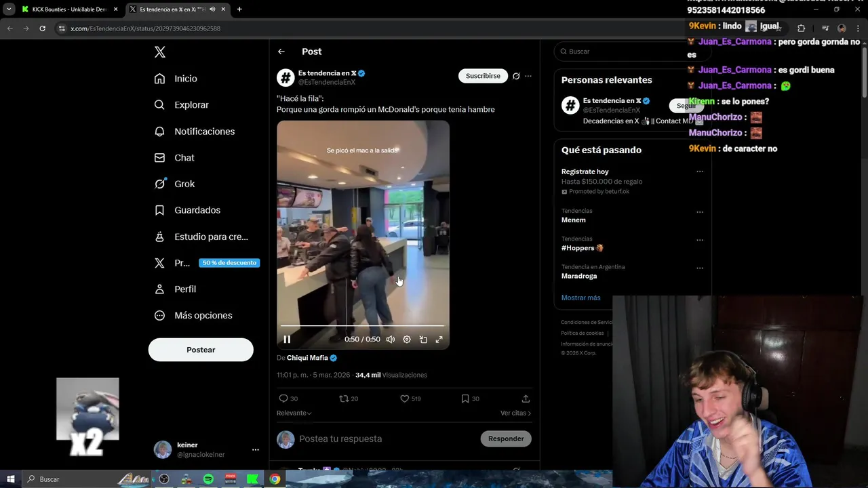Open options for Registrate hoy promo
Screen dimensions: 868x488
[x=700, y=171]
